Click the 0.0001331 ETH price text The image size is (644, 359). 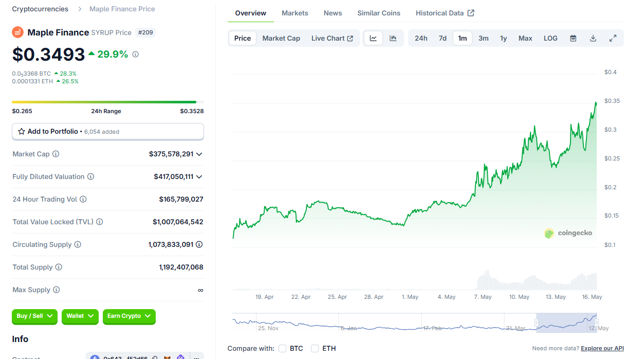33,81
